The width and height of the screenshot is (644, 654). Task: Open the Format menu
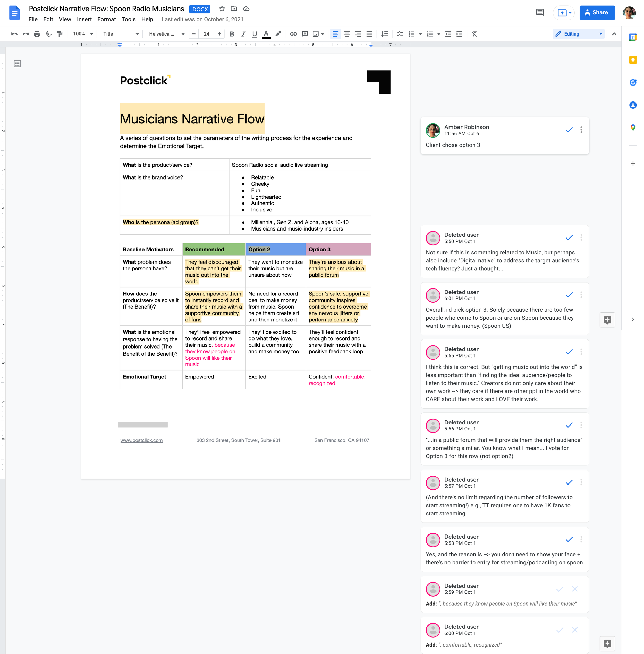click(x=107, y=19)
